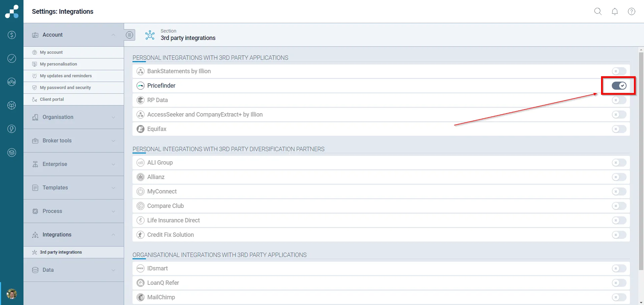The image size is (644, 305).
Task: Enable the AccessSeeker and CompanyExtract+ toggle
Action: (x=619, y=115)
